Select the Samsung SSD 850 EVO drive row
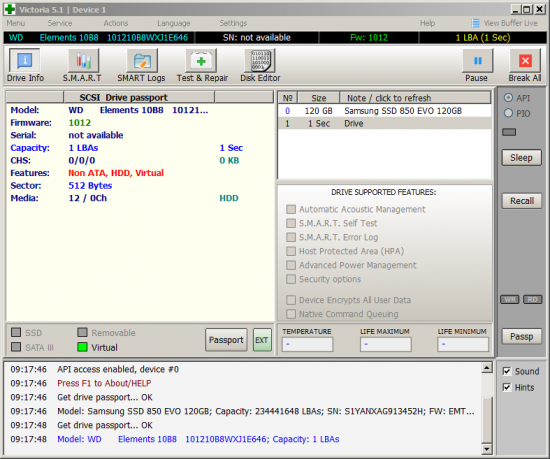The height and width of the screenshot is (459, 550). pos(384,111)
